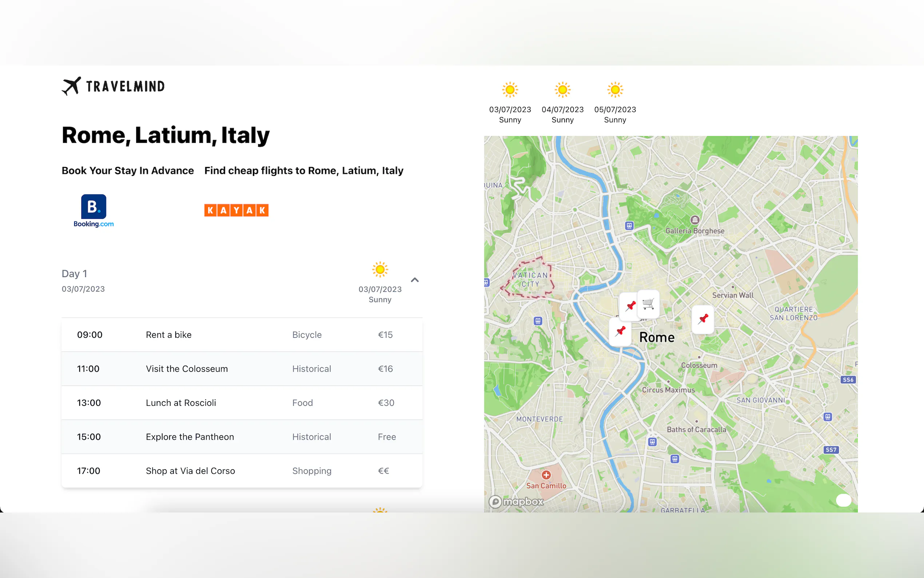The image size is (924, 578).
Task: Select the Visit the Colosseum activity row
Action: pos(242,369)
